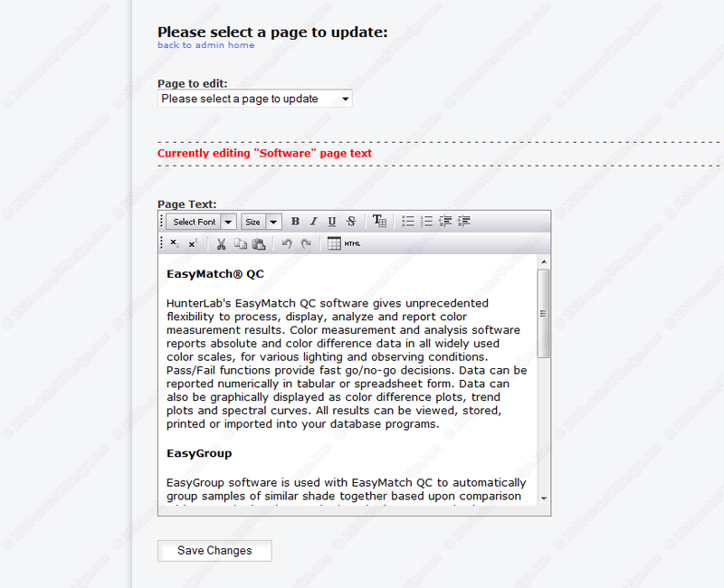Image resolution: width=724 pixels, height=588 pixels.
Task: Open the Select Font dropdown
Action: (202, 222)
